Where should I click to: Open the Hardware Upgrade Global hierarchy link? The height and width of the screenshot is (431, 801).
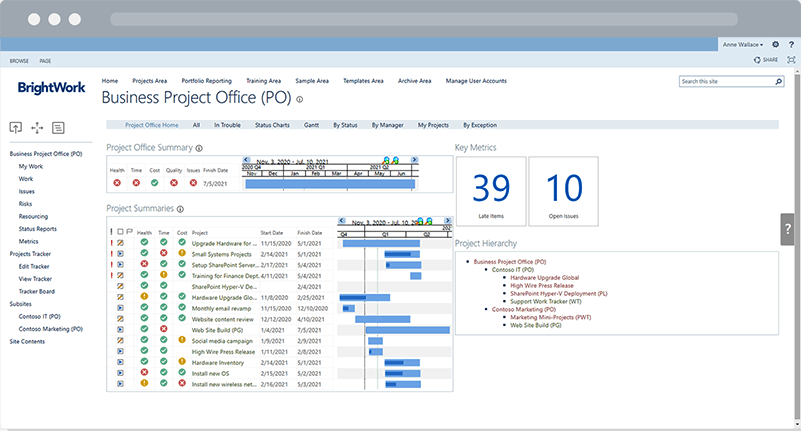coord(544,277)
